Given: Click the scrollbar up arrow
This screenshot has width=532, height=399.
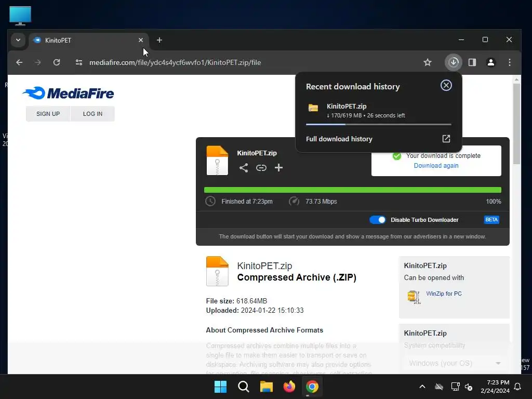Looking at the screenshot, I should coord(516,79).
